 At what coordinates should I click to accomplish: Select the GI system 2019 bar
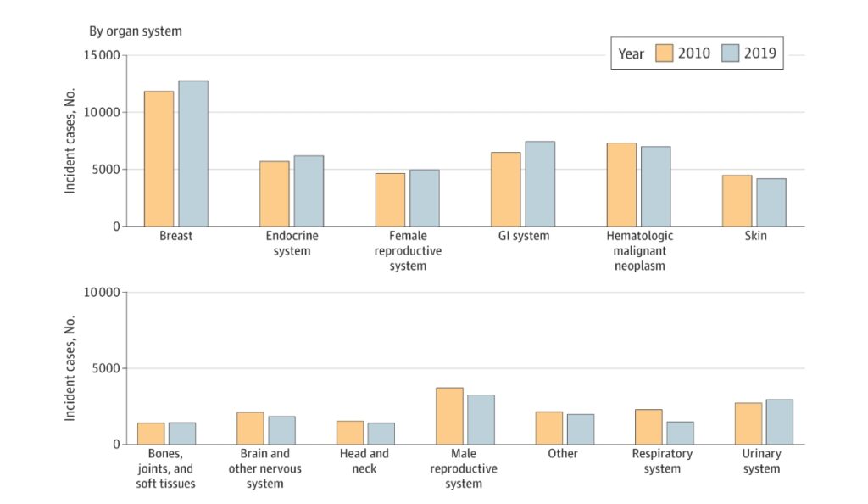coord(540,184)
